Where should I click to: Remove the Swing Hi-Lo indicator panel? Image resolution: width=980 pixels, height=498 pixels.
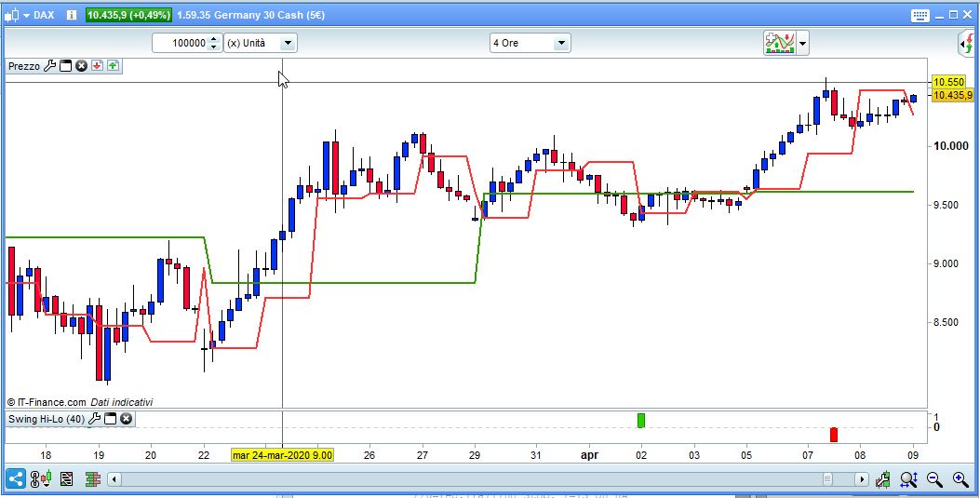point(126,419)
